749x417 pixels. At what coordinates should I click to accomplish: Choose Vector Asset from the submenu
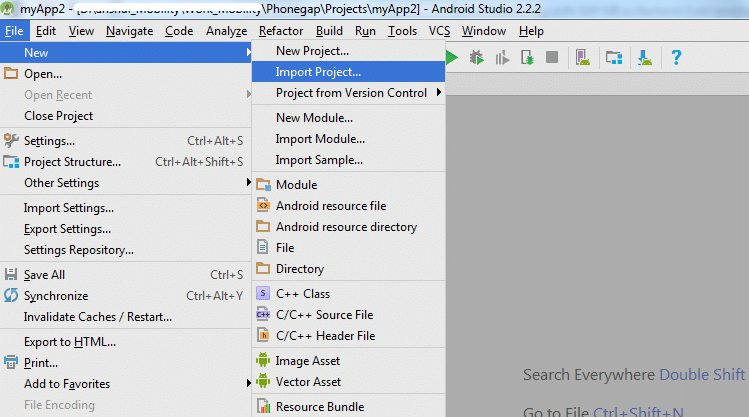click(x=308, y=382)
